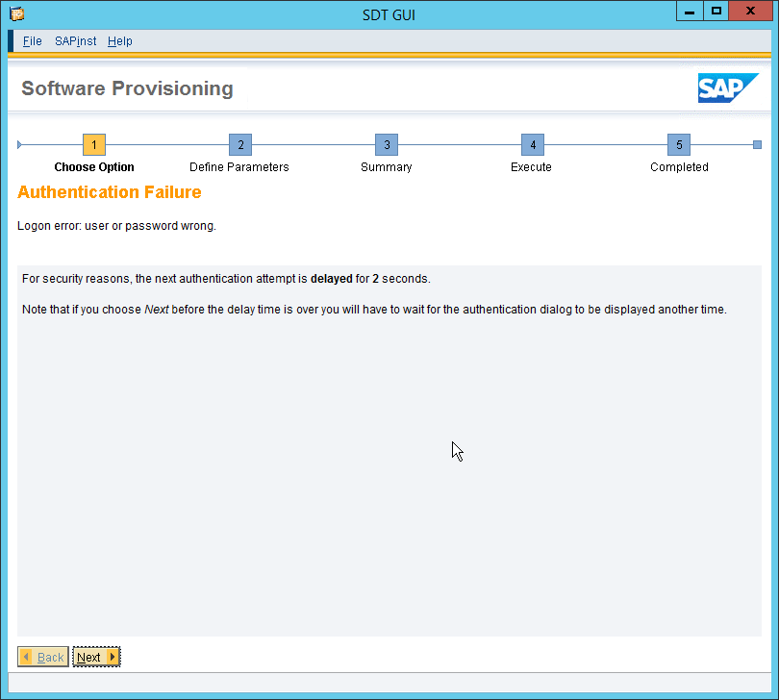The width and height of the screenshot is (779, 700).
Task: Click the Authentication Failure heading
Action: point(110,192)
